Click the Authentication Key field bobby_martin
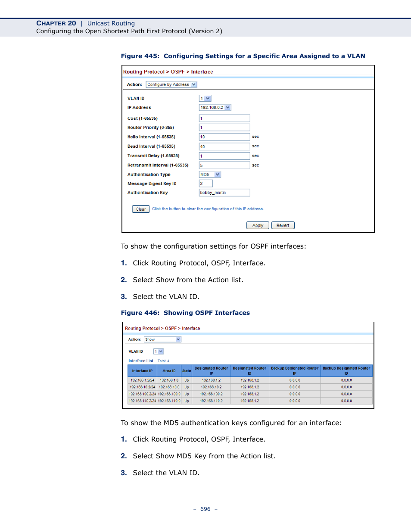The height and width of the screenshot is (532, 411). pyautogui.click(x=224, y=193)
